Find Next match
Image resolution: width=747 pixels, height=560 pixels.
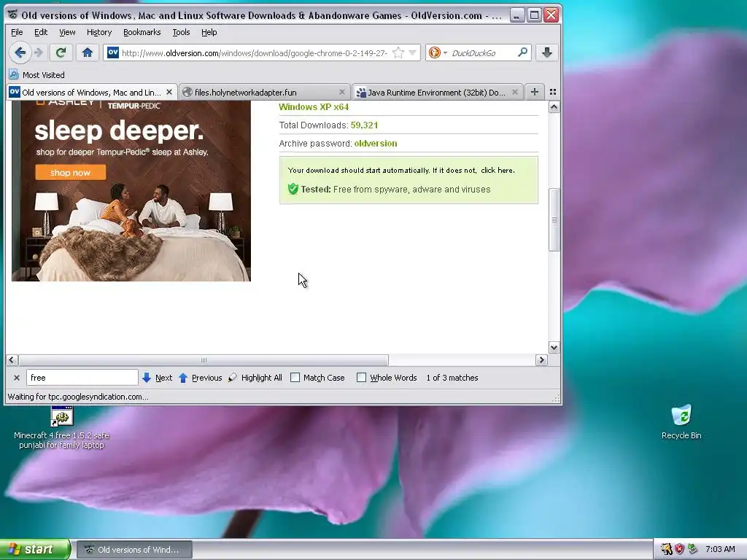click(158, 378)
